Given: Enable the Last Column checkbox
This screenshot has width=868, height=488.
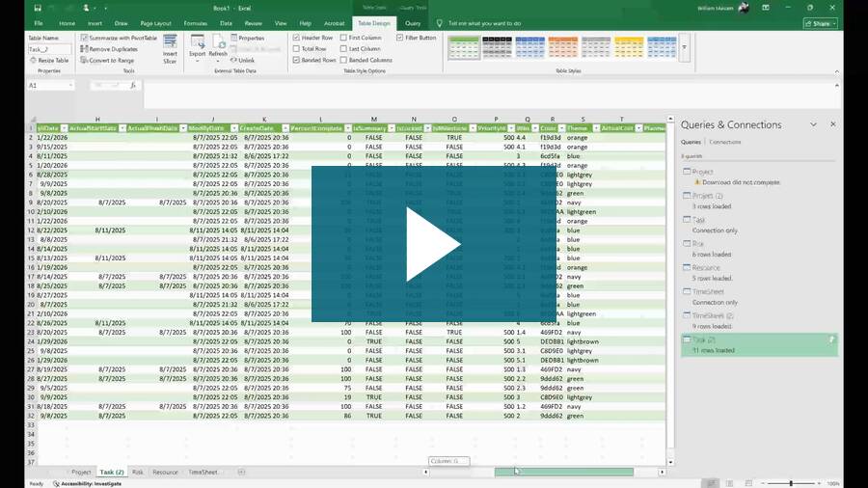Looking at the screenshot, I should click(x=343, y=48).
